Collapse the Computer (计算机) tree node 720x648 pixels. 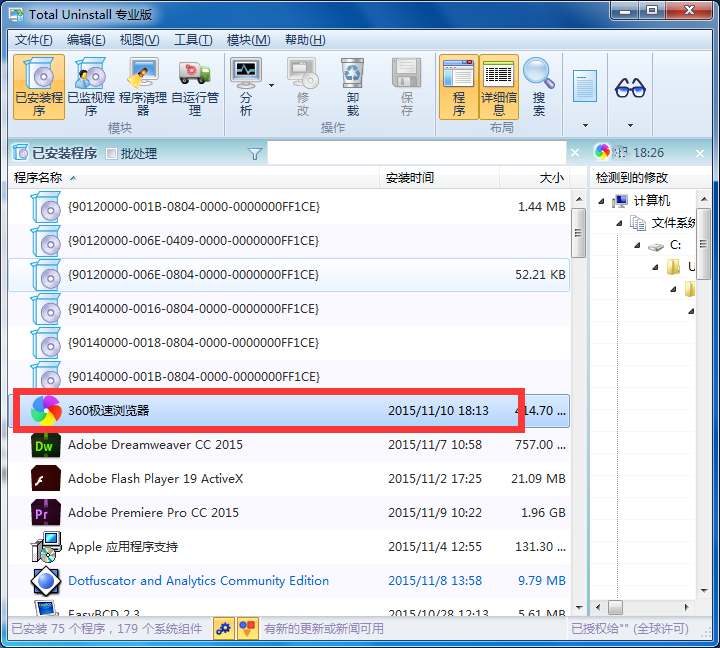(x=603, y=201)
